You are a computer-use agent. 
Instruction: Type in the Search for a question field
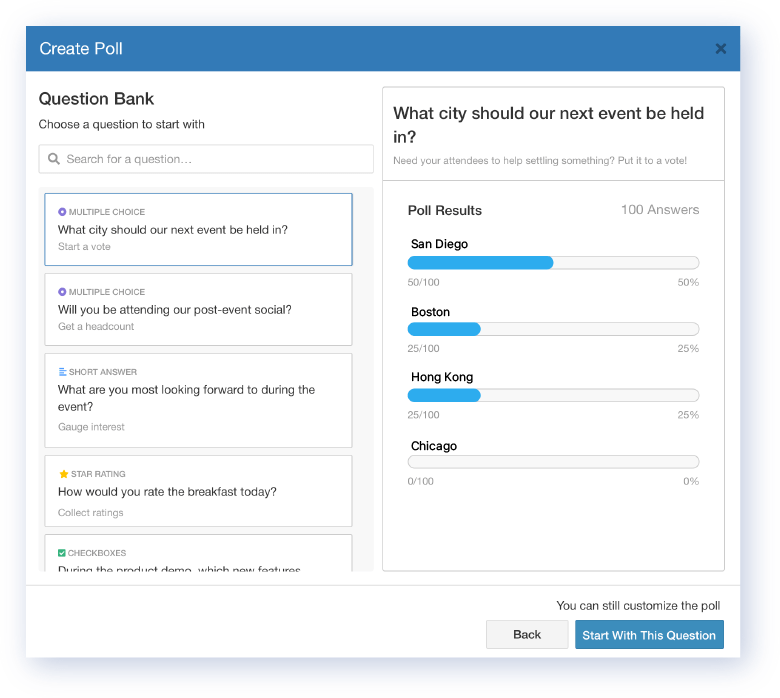215,159
